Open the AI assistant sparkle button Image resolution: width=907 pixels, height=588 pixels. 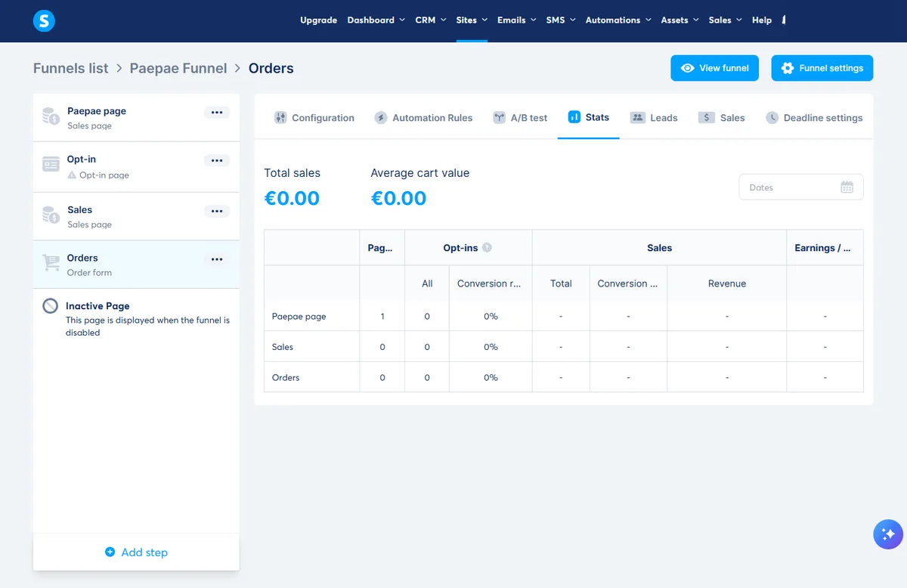coord(888,534)
